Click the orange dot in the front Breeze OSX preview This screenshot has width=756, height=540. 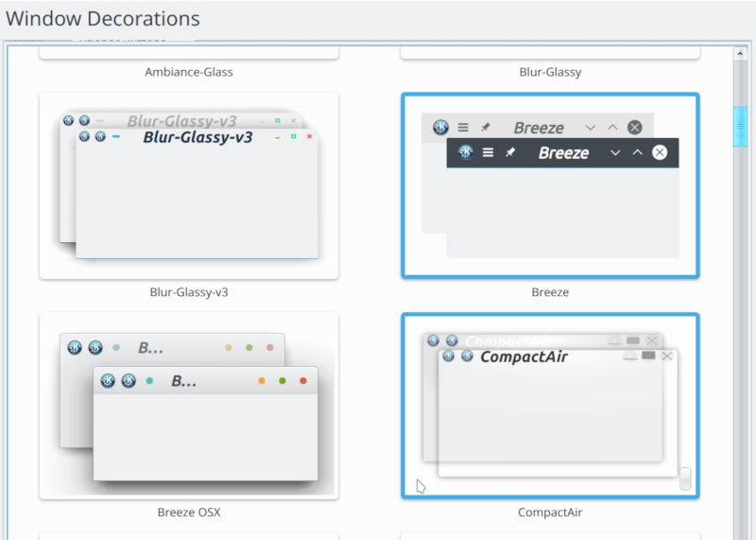point(262,381)
